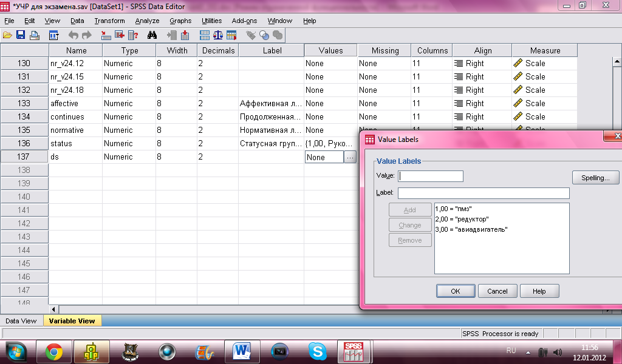622x364 pixels.
Task: Open the Variables info icon
Action: (x=133, y=35)
